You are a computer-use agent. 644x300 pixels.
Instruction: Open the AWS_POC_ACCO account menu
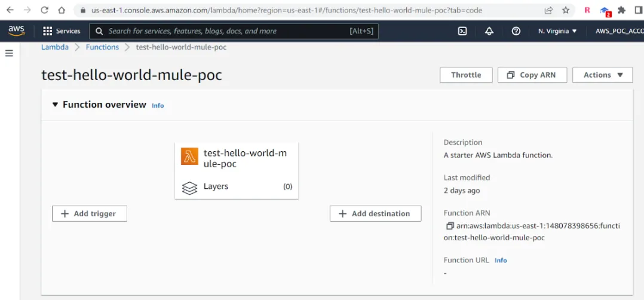pos(620,31)
